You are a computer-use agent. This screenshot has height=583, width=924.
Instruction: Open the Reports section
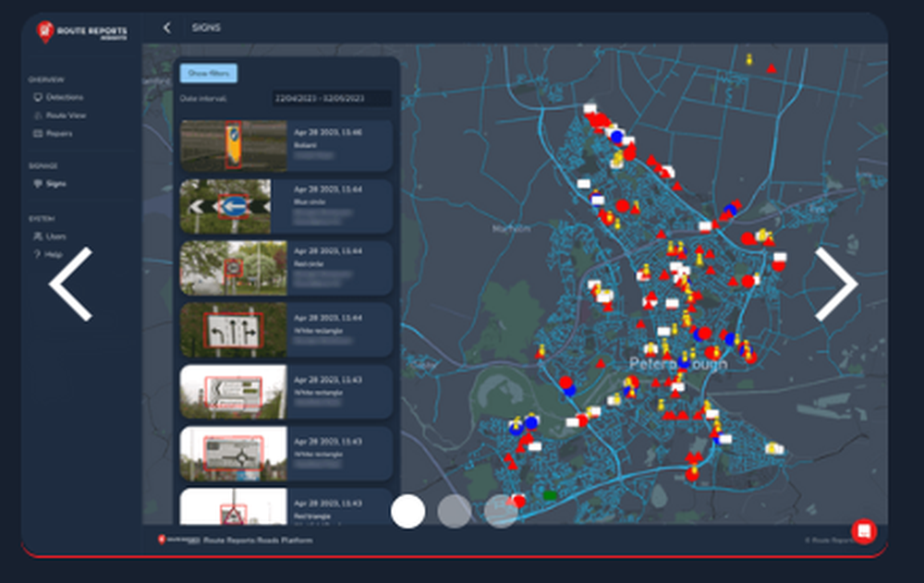pyautogui.click(x=61, y=134)
